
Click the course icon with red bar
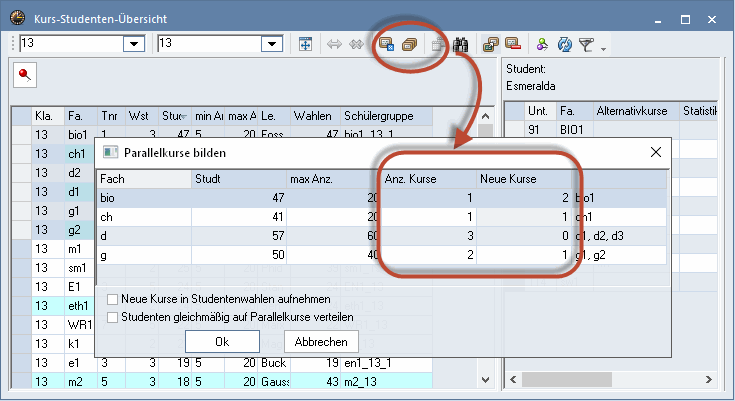click(513, 45)
